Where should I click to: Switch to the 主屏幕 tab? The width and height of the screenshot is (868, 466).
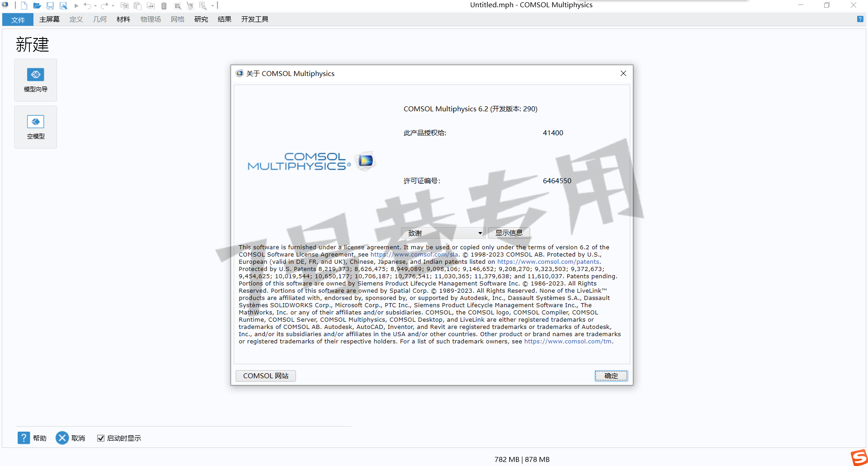pos(49,19)
